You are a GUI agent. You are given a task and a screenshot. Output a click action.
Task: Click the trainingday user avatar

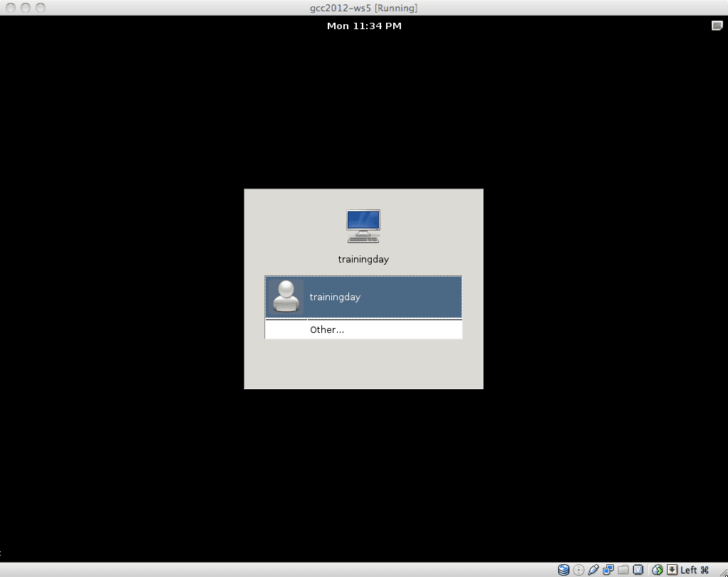(x=286, y=297)
